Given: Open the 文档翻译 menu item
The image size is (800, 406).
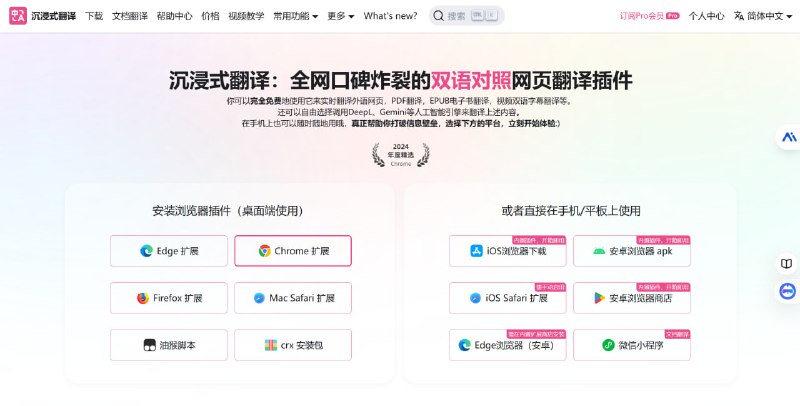Looking at the screenshot, I should (129, 16).
